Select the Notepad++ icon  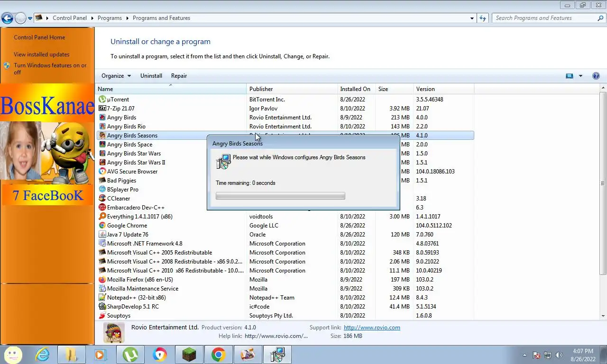[x=102, y=298]
